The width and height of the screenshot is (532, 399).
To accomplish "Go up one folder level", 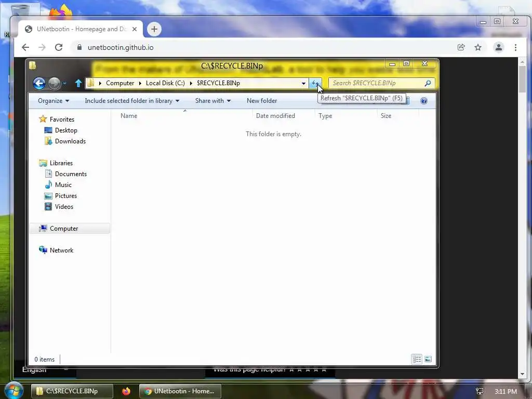I will tap(78, 83).
